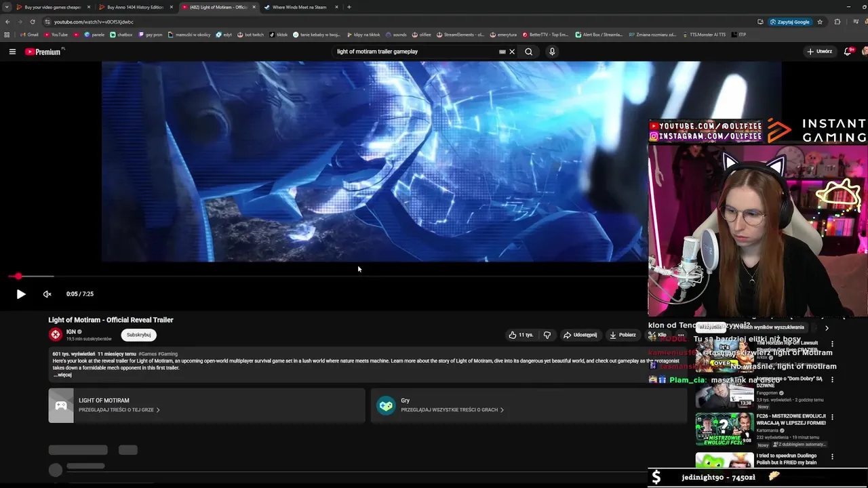Open the Gmail bookmark

[29, 35]
